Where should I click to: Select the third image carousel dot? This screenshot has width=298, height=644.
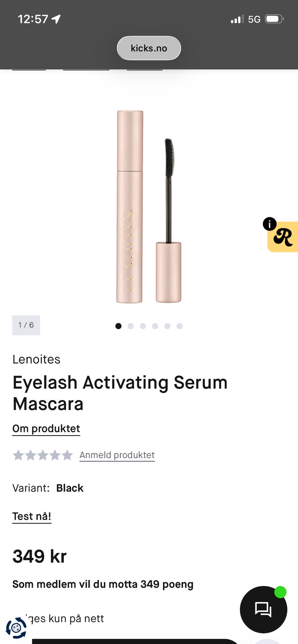click(143, 326)
